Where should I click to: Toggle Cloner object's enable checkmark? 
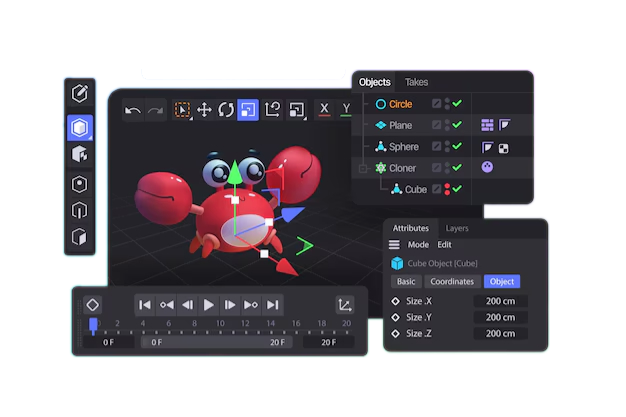(458, 167)
